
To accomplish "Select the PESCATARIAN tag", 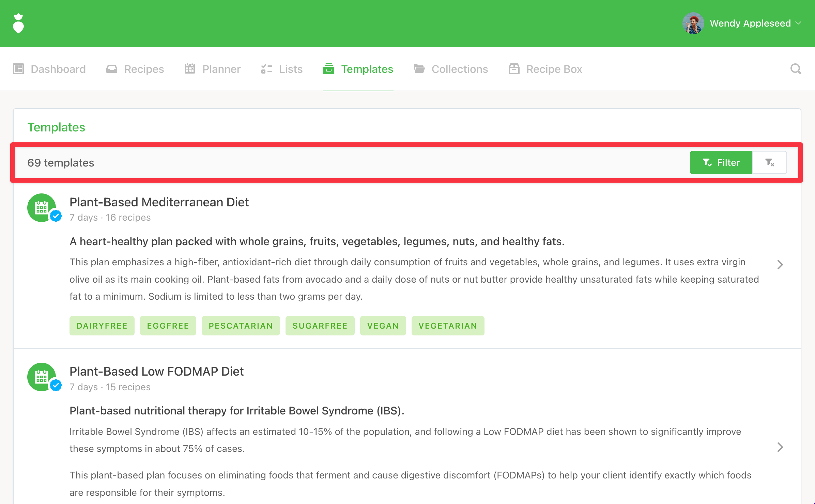I will [x=241, y=326].
